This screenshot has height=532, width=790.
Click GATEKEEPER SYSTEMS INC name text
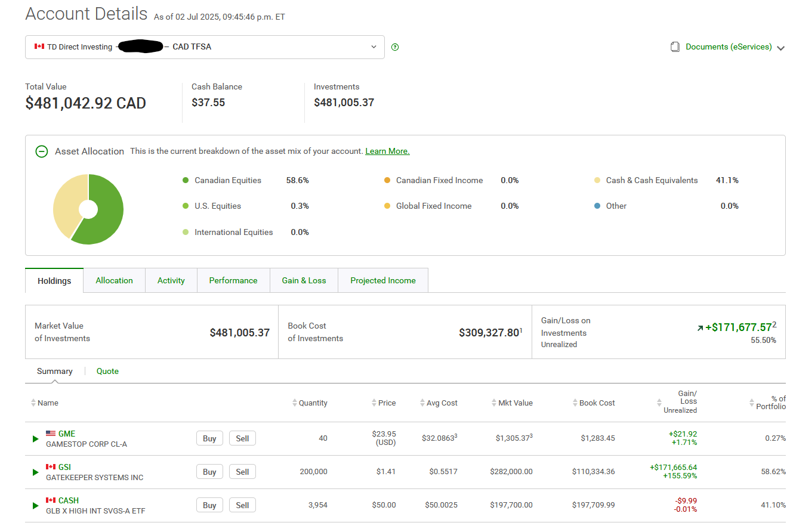pos(95,477)
